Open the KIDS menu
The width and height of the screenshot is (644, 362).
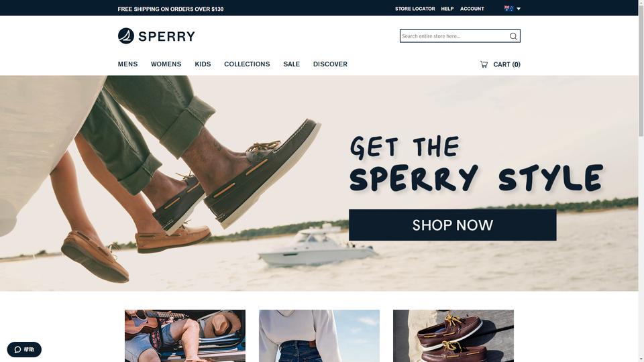203,64
